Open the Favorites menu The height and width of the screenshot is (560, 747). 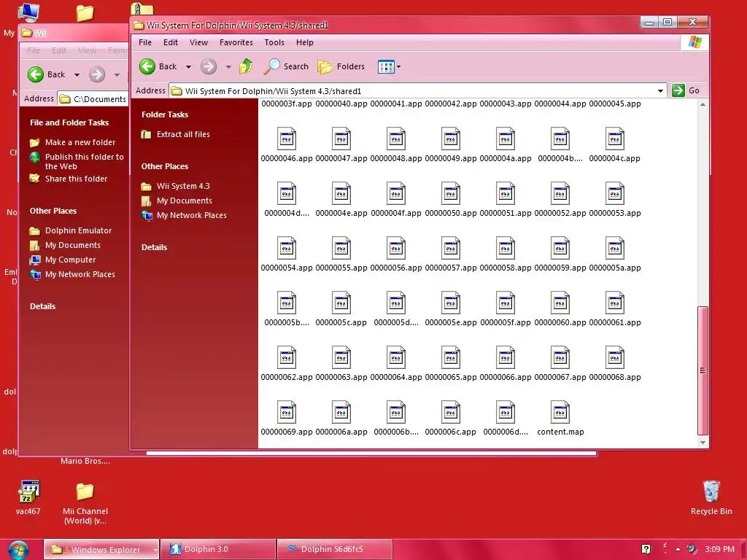tap(236, 42)
